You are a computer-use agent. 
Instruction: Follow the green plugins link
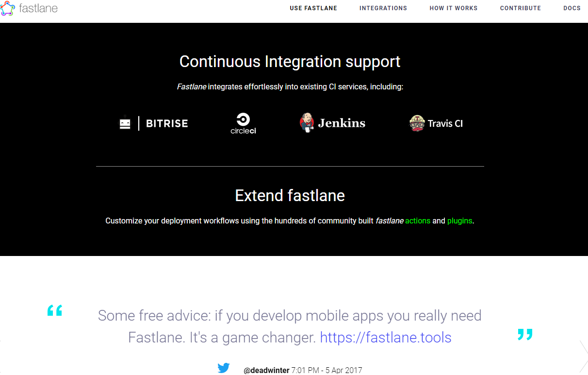(459, 221)
